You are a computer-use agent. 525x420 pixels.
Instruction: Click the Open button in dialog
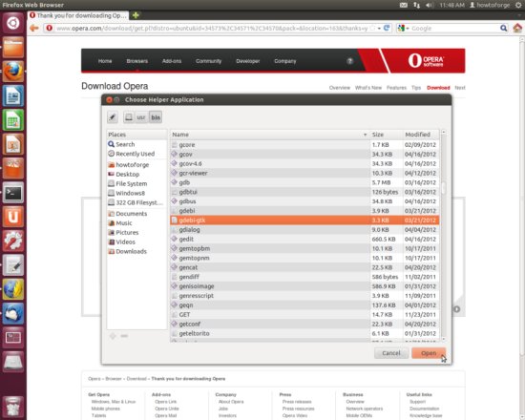429,353
